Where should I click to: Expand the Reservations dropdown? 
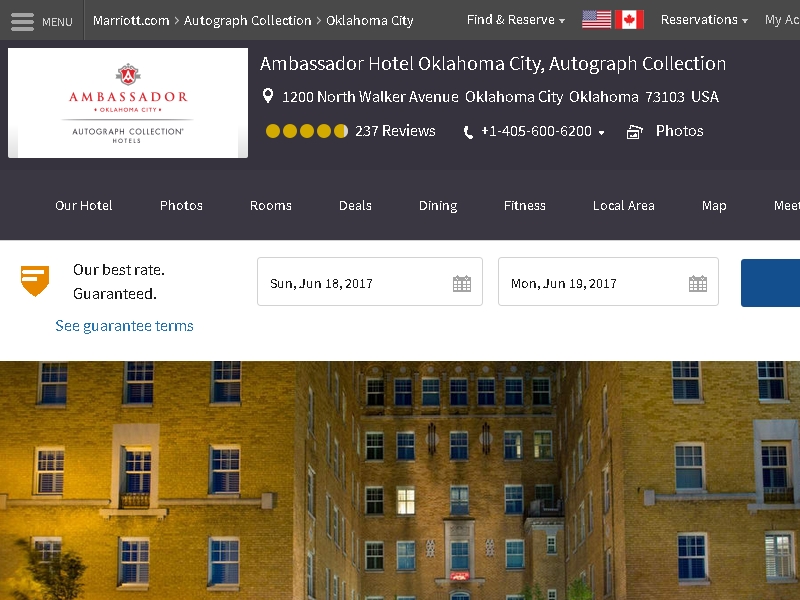[x=704, y=20]
